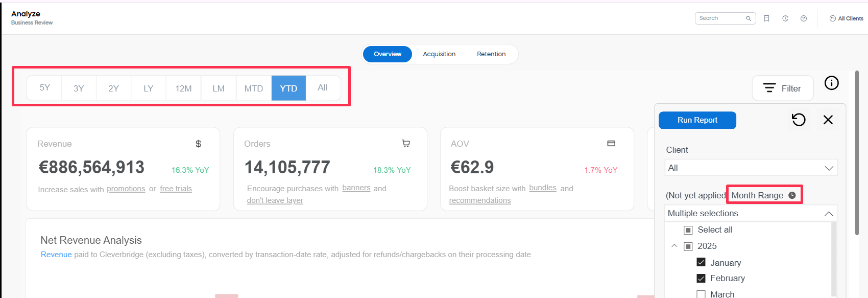Screen dimensions: 868x298
Task: Open the banners link
Action: click(356, 188)
